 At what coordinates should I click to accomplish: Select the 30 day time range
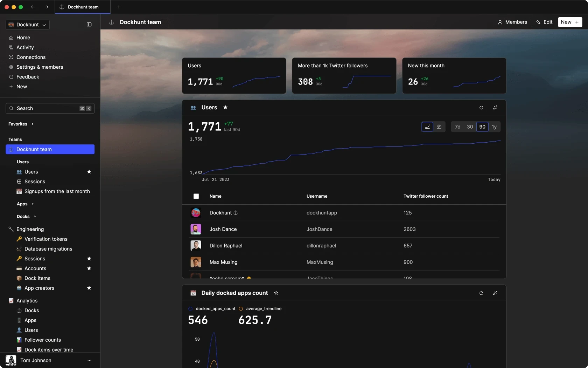[x=470, y=127]
